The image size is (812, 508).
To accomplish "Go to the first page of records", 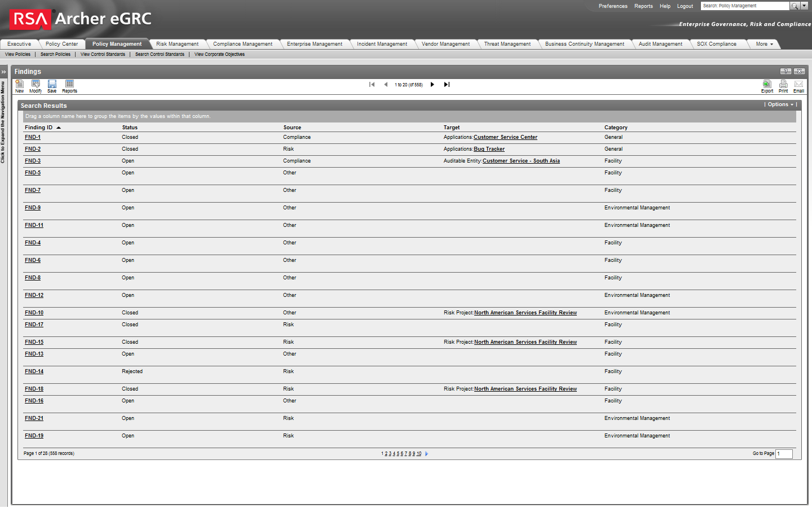I will 372,85.
